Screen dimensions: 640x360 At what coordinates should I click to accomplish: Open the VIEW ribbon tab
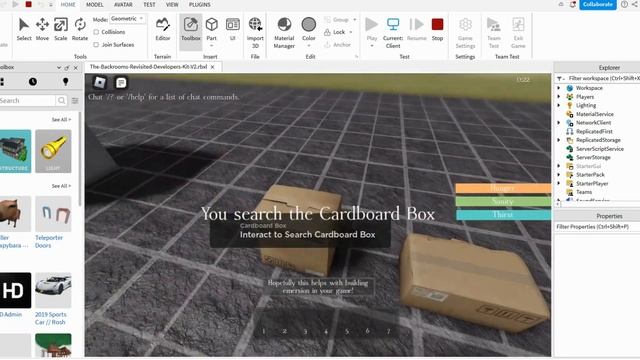[172, 4]
